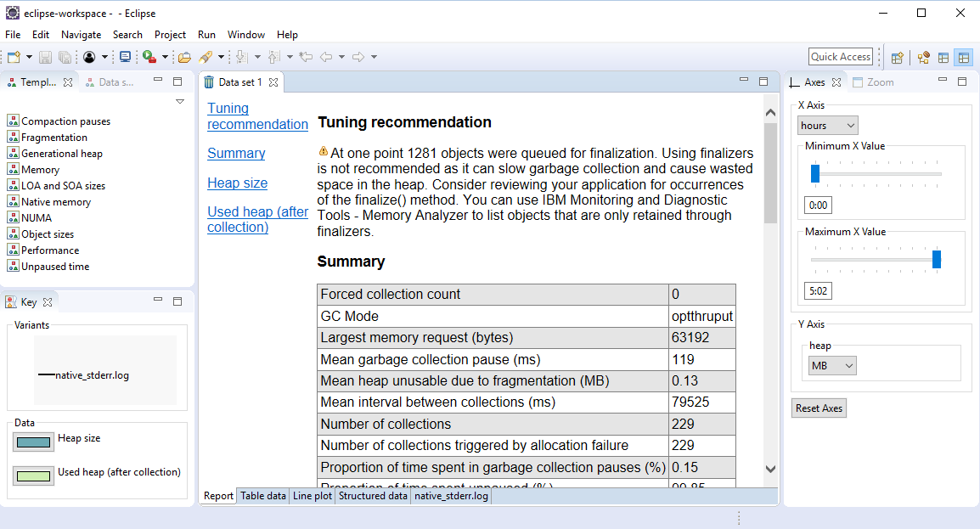Switch to the Zoom view tab

point(873,82)
